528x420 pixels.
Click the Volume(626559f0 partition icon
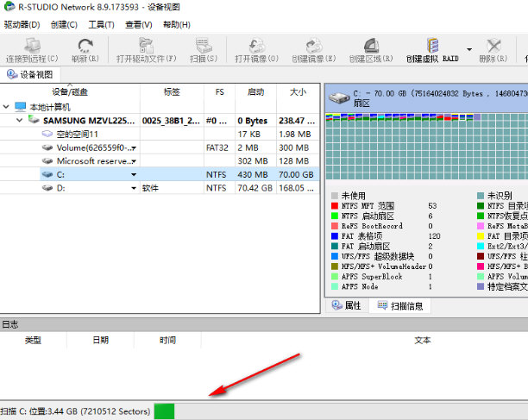47,147
